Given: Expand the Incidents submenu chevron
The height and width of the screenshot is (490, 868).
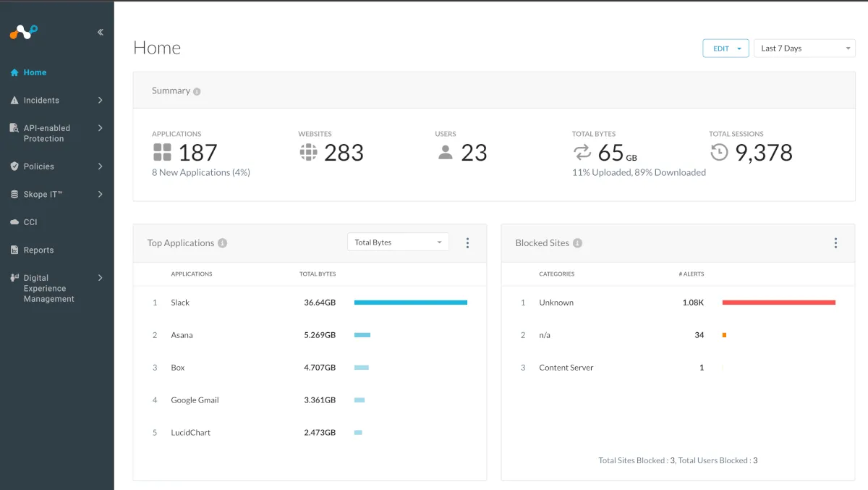Looking at the screenshot, I should point(100,101).
